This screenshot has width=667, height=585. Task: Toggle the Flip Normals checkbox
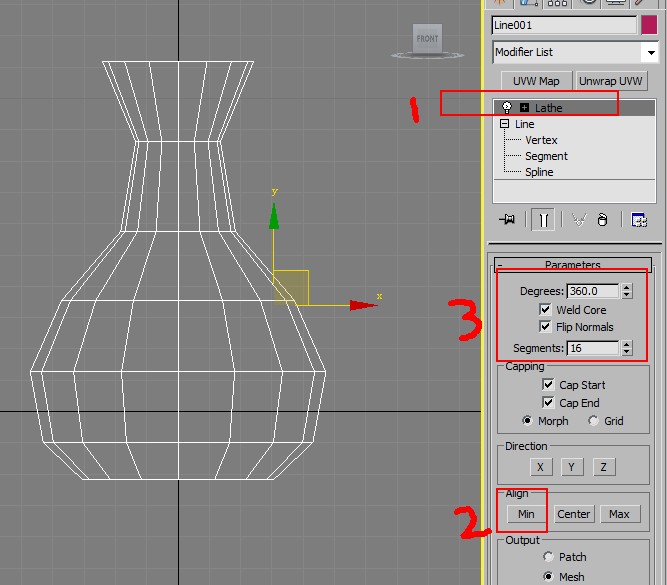click(545, 326)
